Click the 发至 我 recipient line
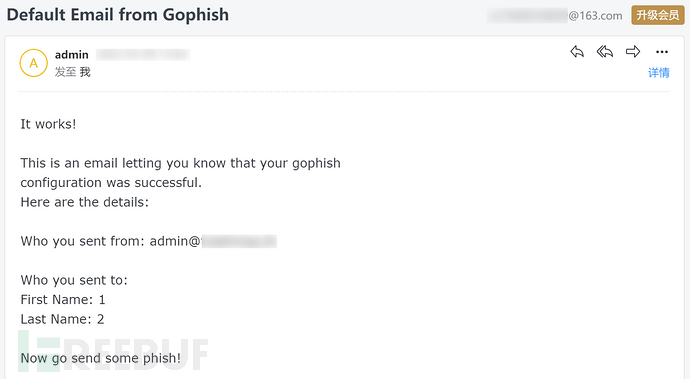The height and width of the screenshot is (379, 690). coord(73,72)
